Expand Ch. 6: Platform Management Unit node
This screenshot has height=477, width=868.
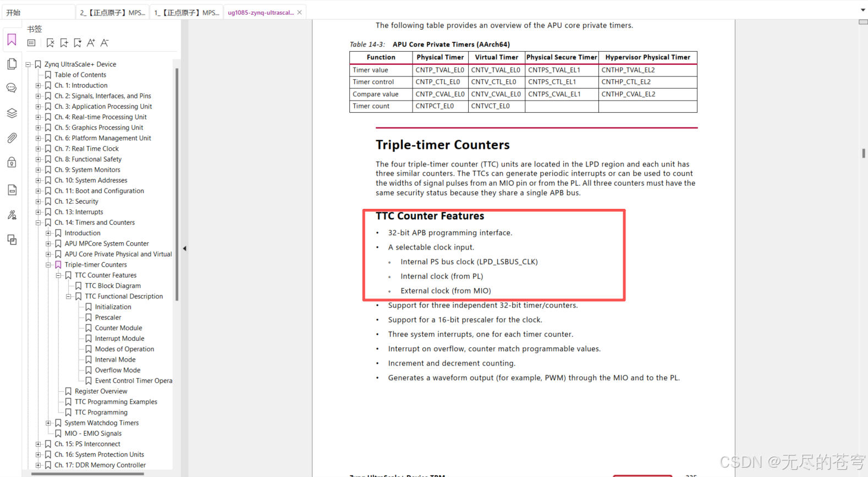38,138
